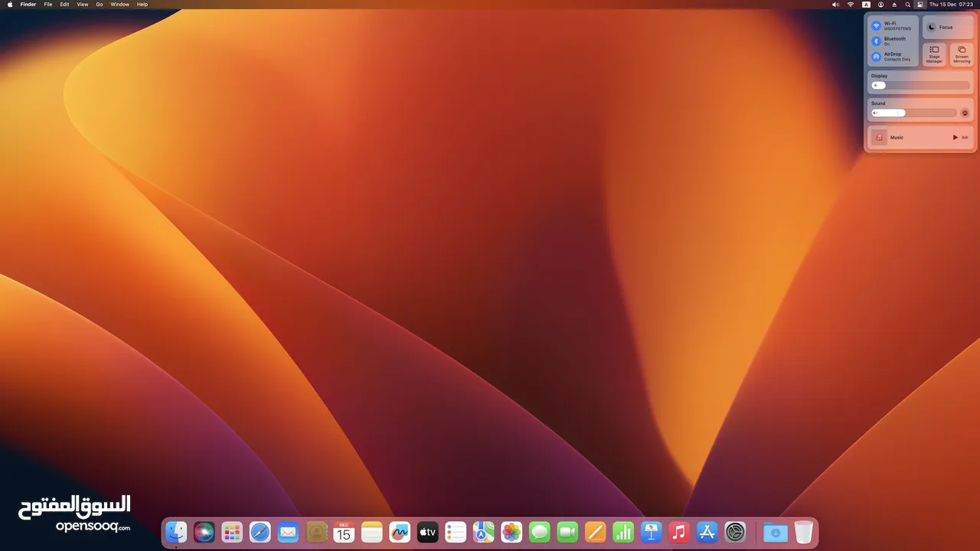The width and height of the screenshot is (980, 551).
Task: Open Photos app in the Dock
Action: tap(511, 532)
